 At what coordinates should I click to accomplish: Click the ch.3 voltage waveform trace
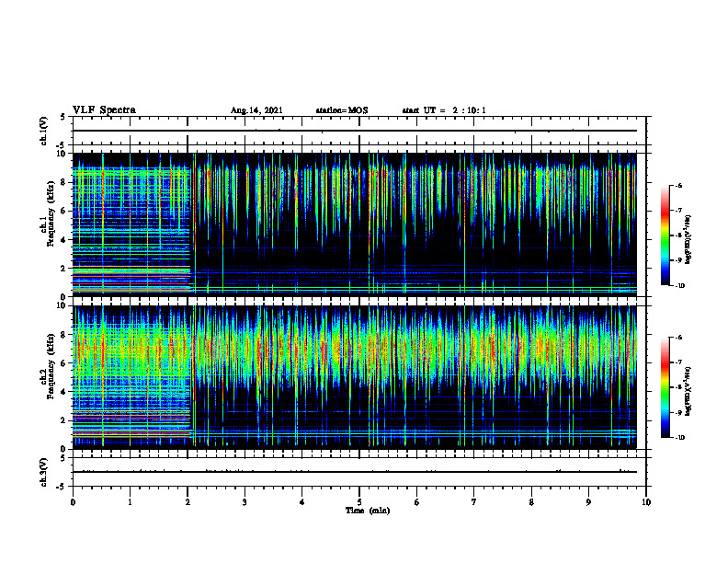pyautogui.click(x=354, y=472)
